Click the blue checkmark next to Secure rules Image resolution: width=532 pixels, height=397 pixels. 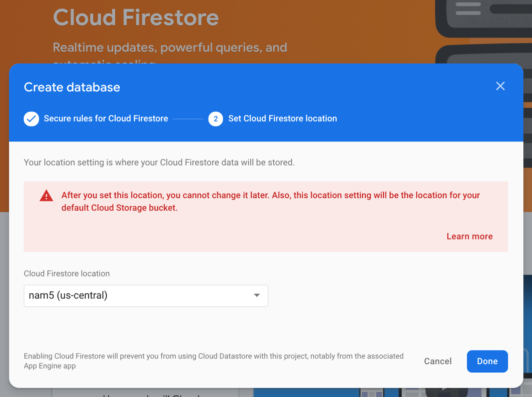31,119
